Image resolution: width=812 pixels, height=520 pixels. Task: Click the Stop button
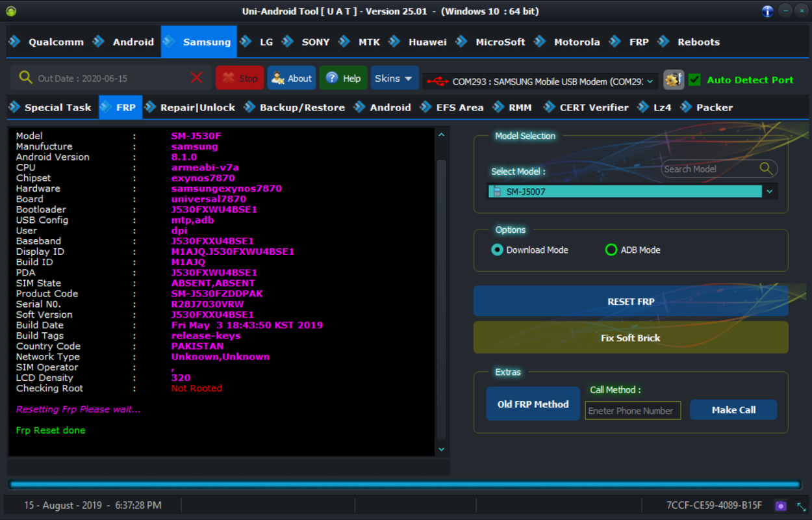pos(240,78)
